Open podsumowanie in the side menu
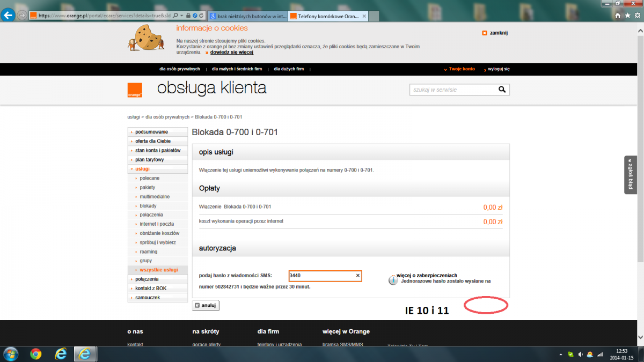The height and width of the screenshot is (362, 644). click(x=158, y=132)
